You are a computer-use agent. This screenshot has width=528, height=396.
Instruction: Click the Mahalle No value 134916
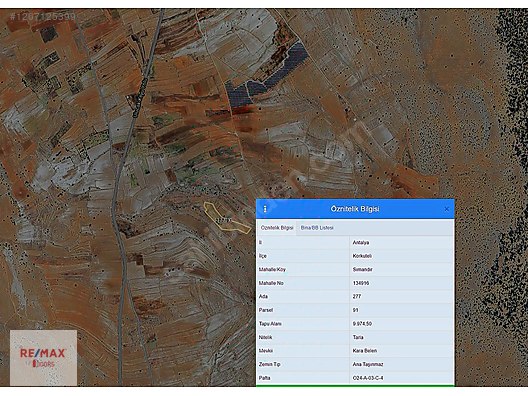(361, 283)
